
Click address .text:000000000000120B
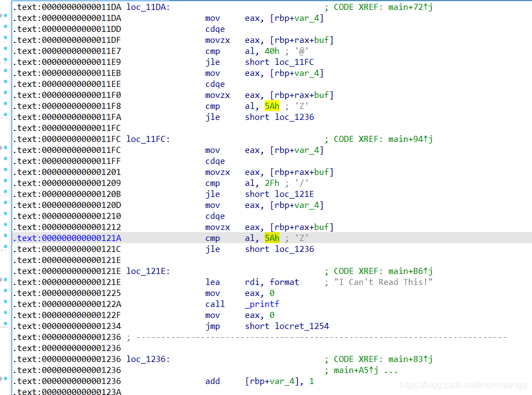point(67,194)
